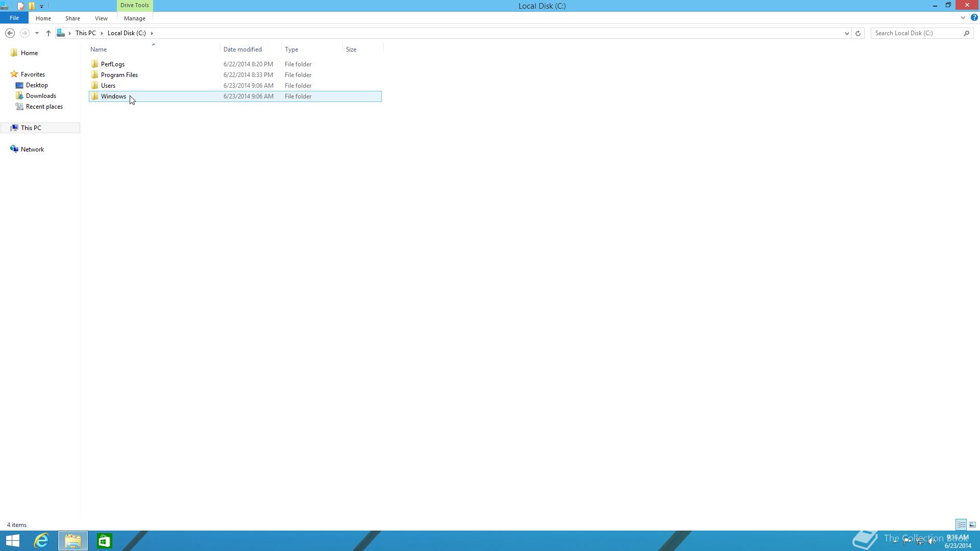Switch to the View ribbon tab
Screen dimensions: 980x551
point(101,18)
